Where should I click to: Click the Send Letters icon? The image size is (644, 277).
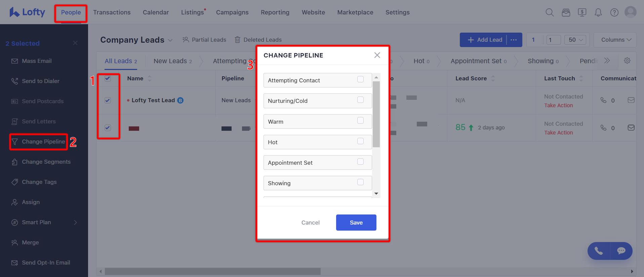point(14,122)
